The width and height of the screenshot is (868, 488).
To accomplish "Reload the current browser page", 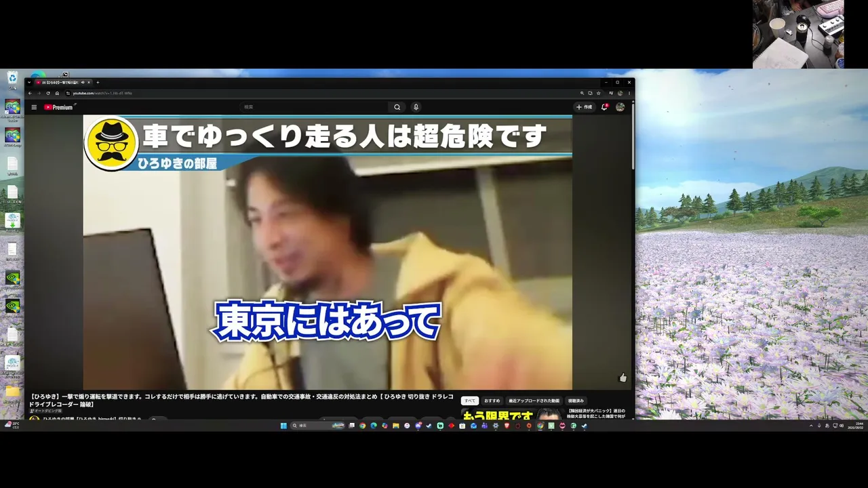I will (x=47, y=93).
